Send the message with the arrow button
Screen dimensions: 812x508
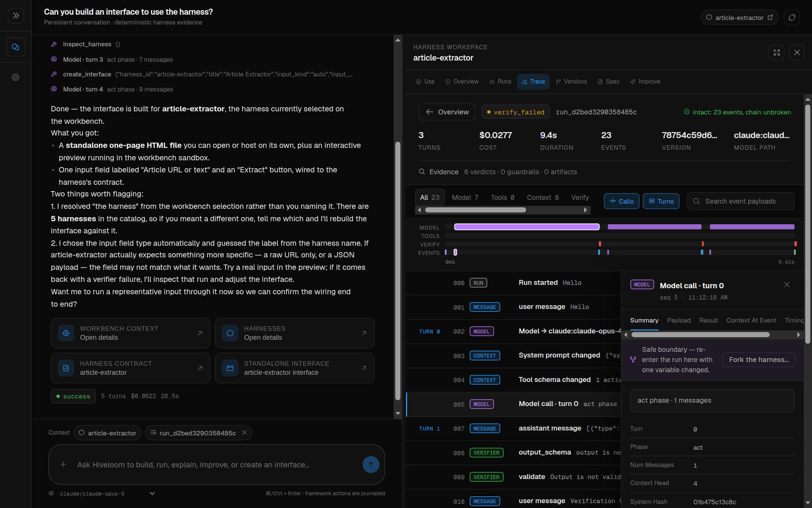(x=371, y=464)
